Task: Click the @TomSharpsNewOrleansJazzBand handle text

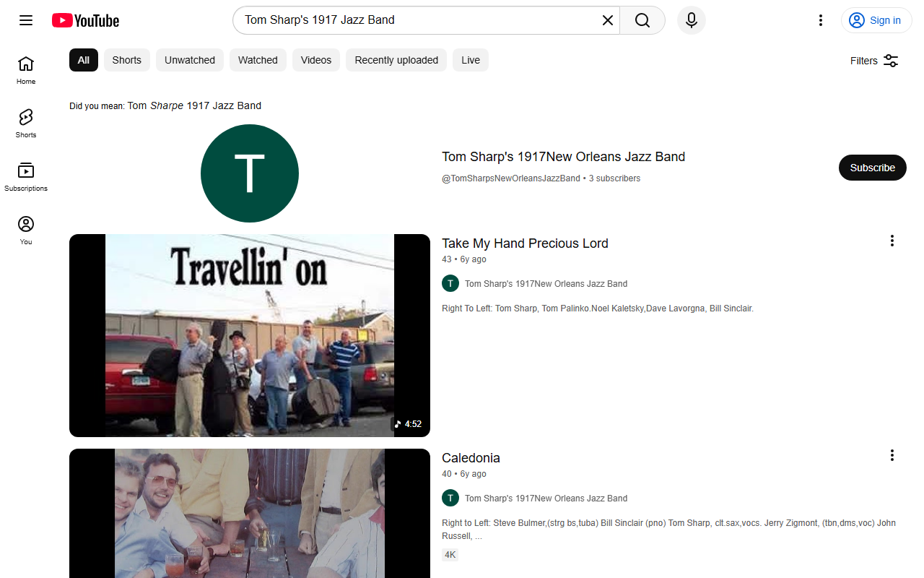Action: [x=511, y=178]
